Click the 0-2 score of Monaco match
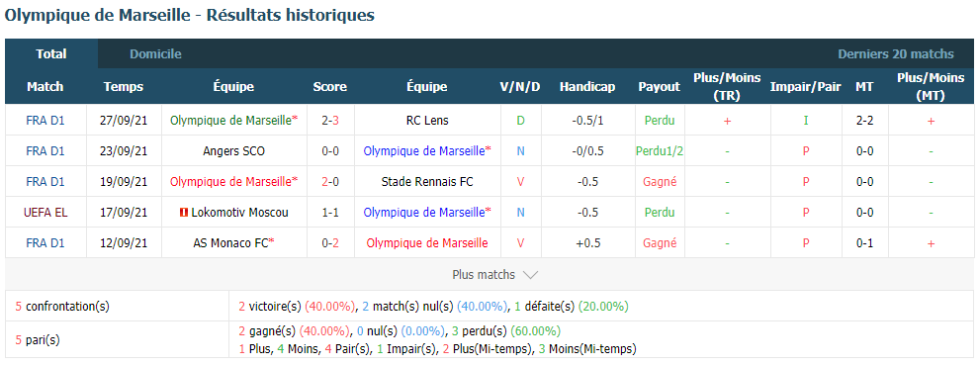The image size is (980, 366). point(330,243)
